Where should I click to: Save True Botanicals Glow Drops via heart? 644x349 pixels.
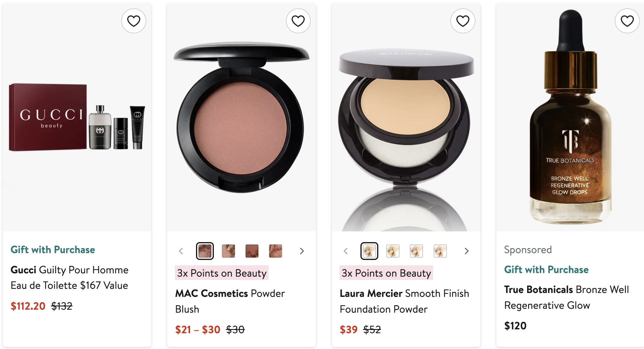click(x=627, y=21)
